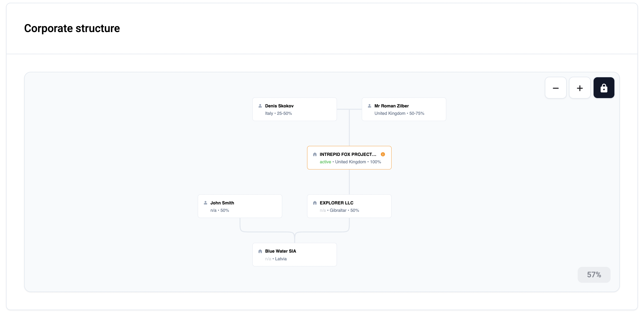This screenshot has width=644, height=314.
Task: Toggle the diagram lock button
Action: pyautogui.click(x=604, y=88)
